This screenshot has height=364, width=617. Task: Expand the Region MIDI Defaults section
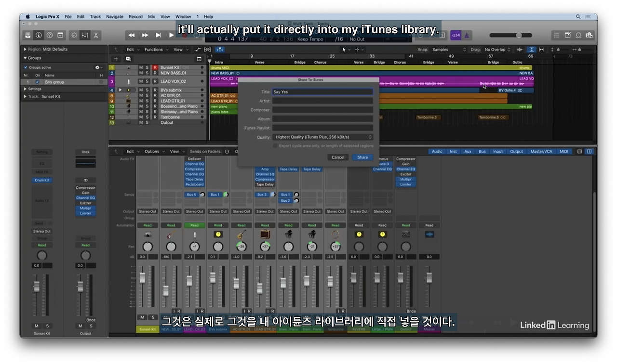coord(25,49)
